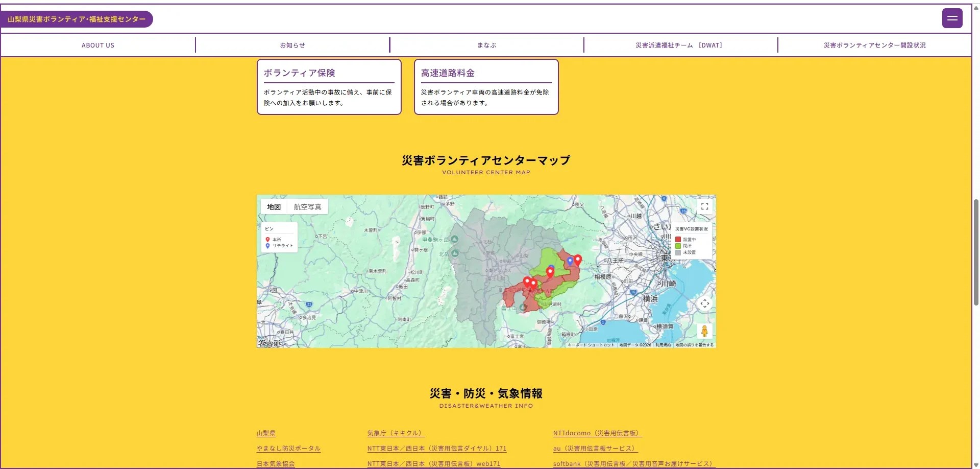This screenshot has height=469, width=980.
Task: Click the rightmost red pin on the map
Action: (x=578, y=260)
